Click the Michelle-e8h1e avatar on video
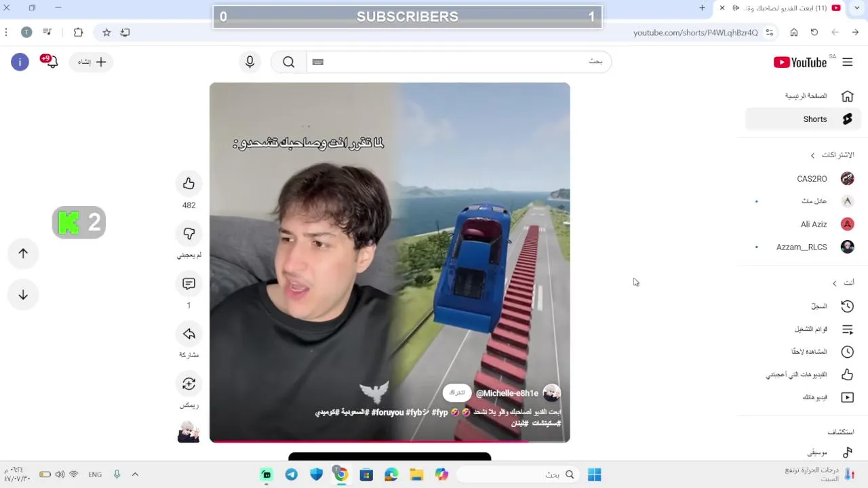 [552, 393]
